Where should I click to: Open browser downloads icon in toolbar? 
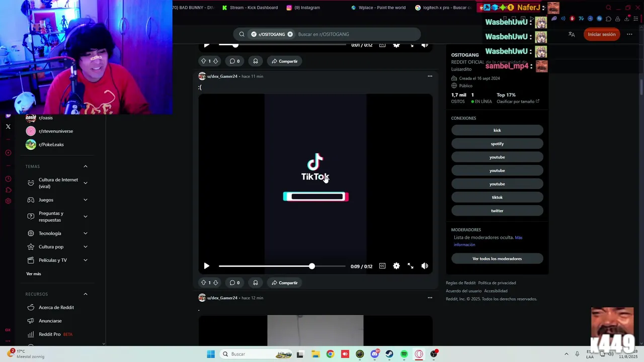627,19
